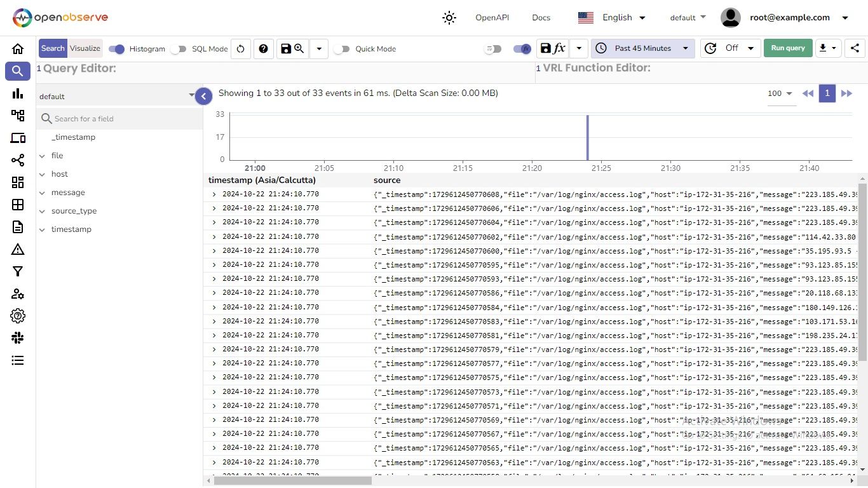This screenshot has height=488, width=868.
Task: Open Alerts via the warning triangle icon
Action: tap(17, 249)
